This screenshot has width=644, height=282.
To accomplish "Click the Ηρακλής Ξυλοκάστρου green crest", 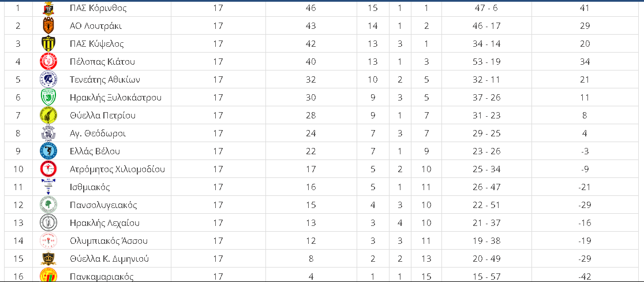I will click(x=48, y=98).
